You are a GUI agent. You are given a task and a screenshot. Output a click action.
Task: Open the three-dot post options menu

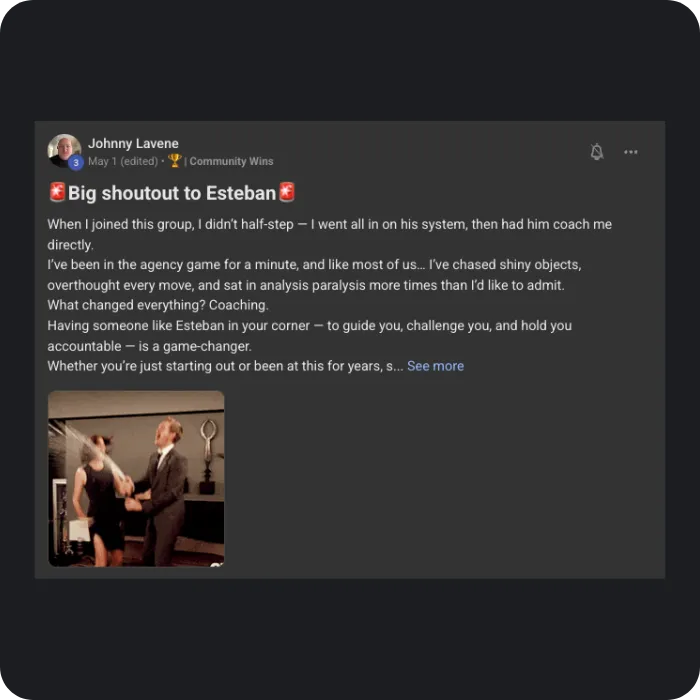pos(630,152)
